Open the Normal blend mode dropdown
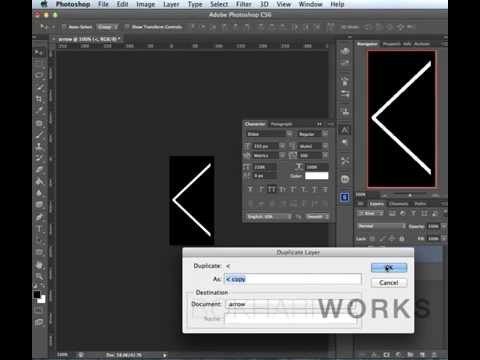 click(x=381, y=226)
